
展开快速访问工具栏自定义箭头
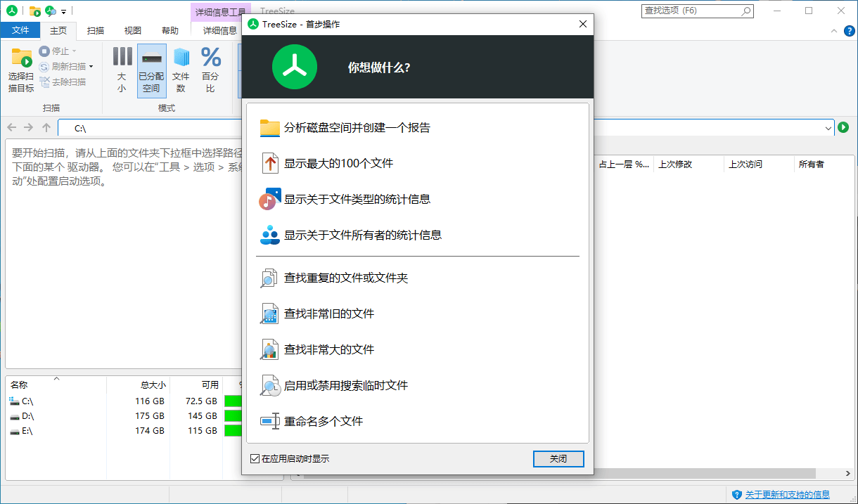[x=64, y=11]
